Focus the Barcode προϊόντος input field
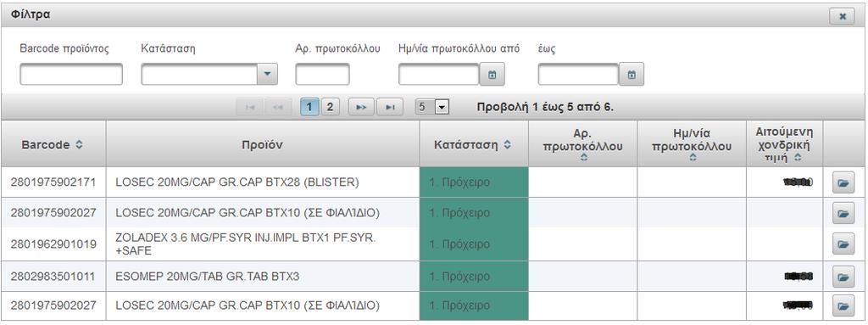The image size is (868, 325). (x=71, y=75)
